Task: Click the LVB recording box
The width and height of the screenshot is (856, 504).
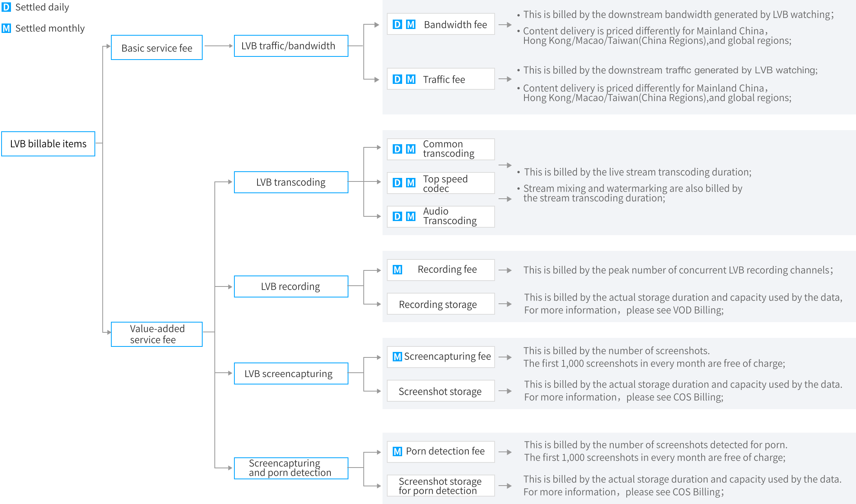Action: coord(291,286)
